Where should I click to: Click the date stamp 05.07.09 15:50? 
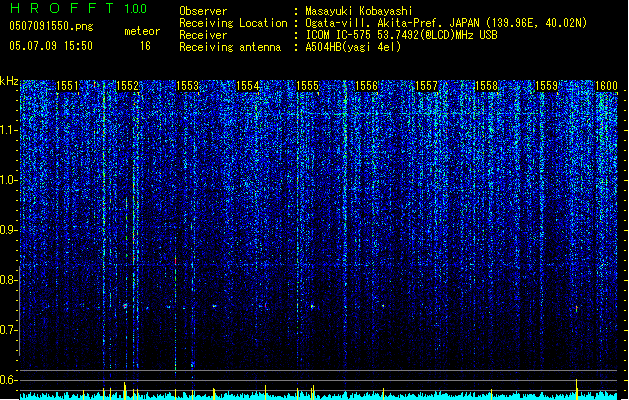click(51, 46)
